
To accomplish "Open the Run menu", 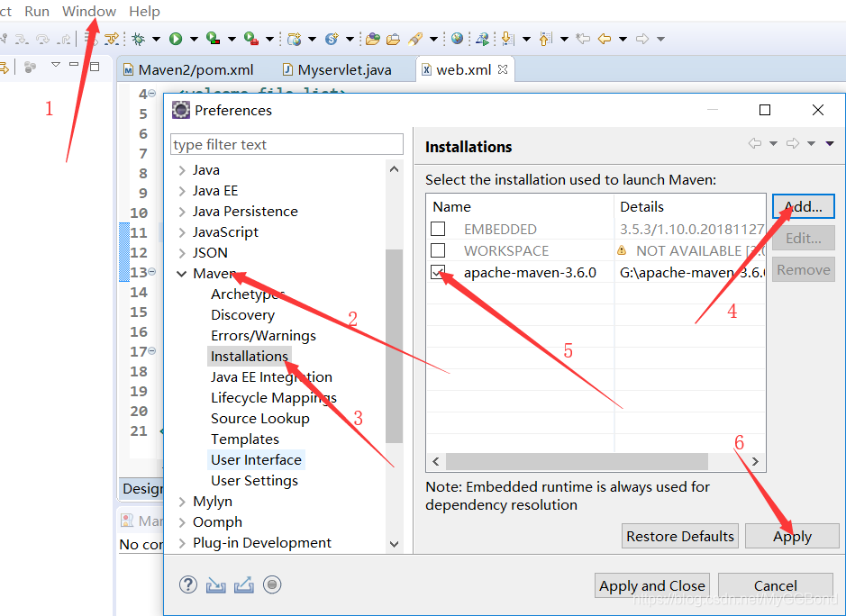I will [37, 12].
